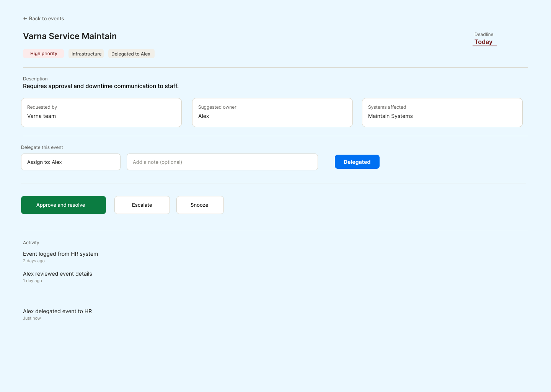The width and height of the screenshot is (551, 392).
Task: Click the 'Delegated to Alex' tag
Action: (x=131, y=54)
